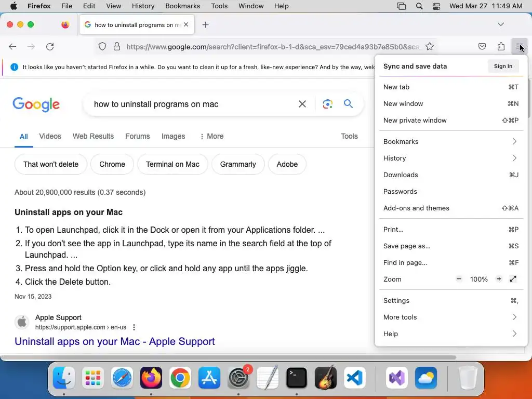Bookmark this page with the star icon
The width and height of the screenshot is (532, 399).
pos(430,46)
